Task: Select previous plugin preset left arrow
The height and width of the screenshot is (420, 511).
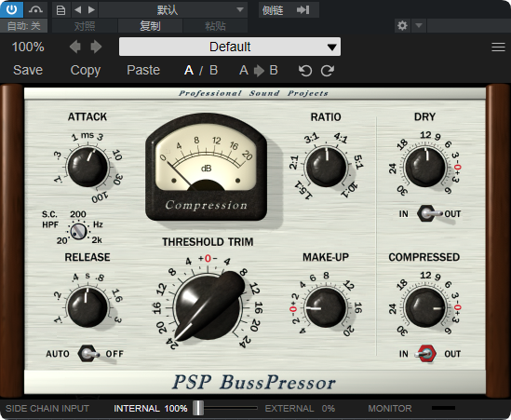Action: pos(75,47)
